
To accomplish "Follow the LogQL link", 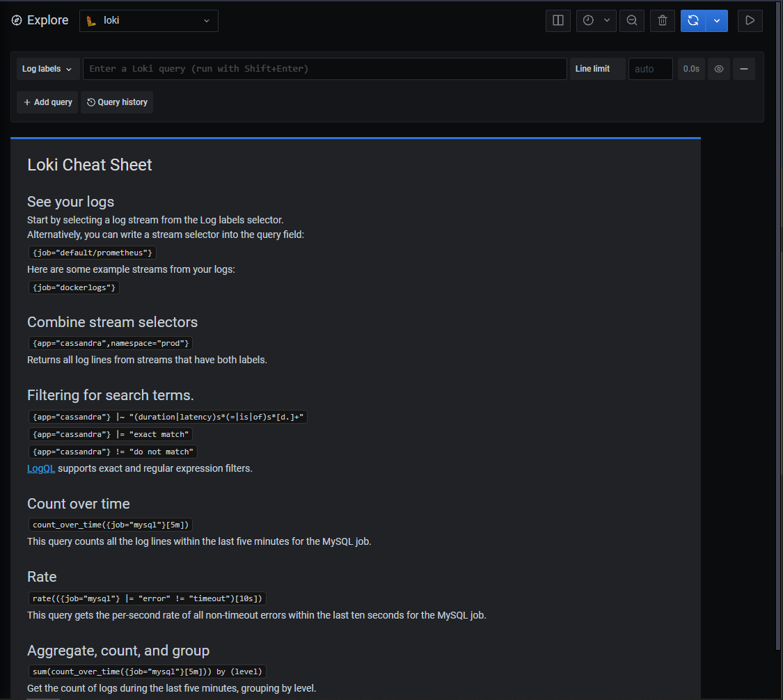I will [41, 468].
